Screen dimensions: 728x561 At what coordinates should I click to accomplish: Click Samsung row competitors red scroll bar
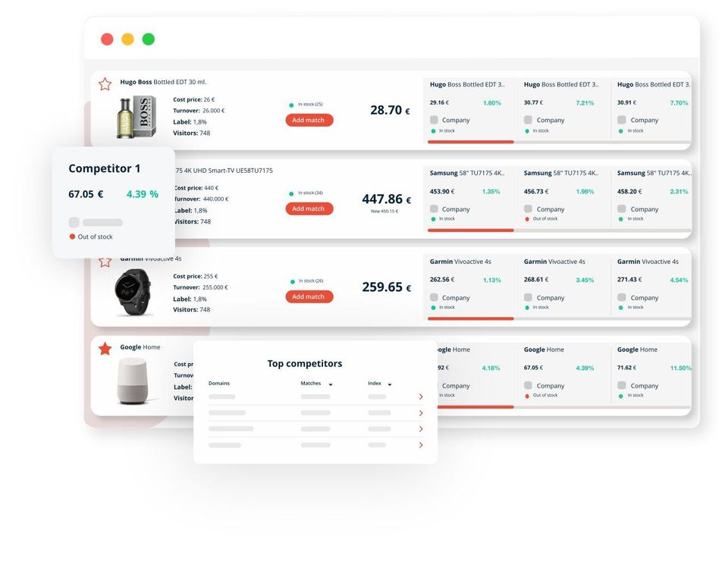(x=471, y=230)
